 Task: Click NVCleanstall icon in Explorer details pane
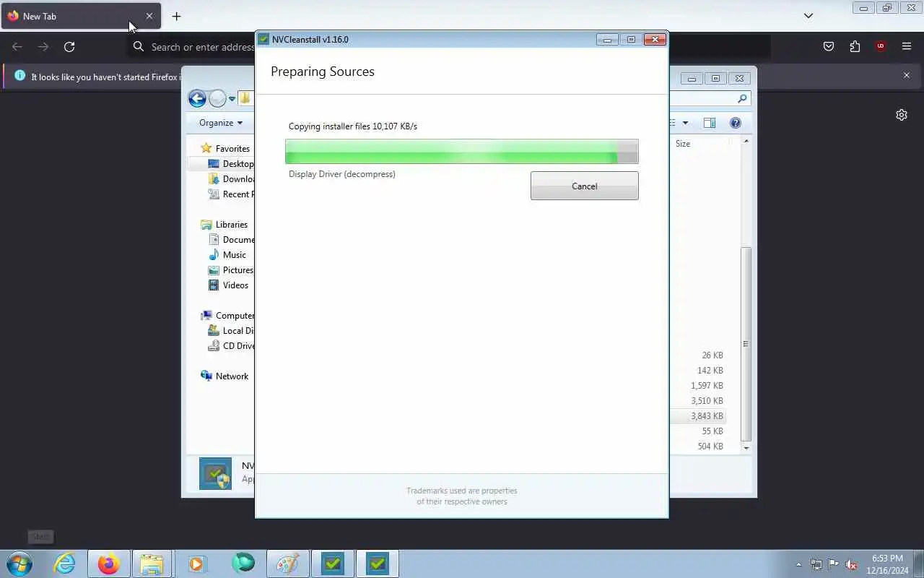215,474
